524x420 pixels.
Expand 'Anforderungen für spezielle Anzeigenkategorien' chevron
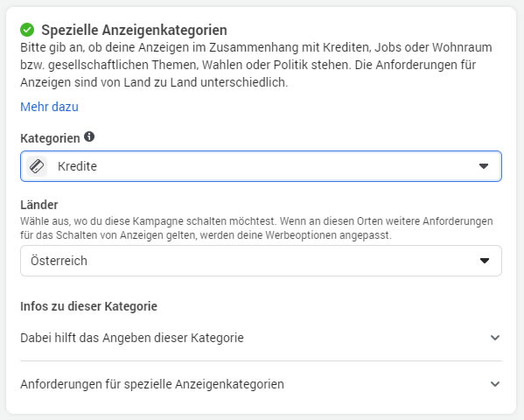[x=495, y=384]
